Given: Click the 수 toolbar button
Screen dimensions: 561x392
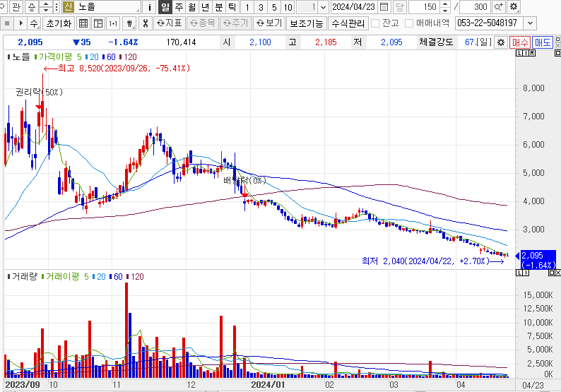Looking at the screenshot, I should click(34, 23).
